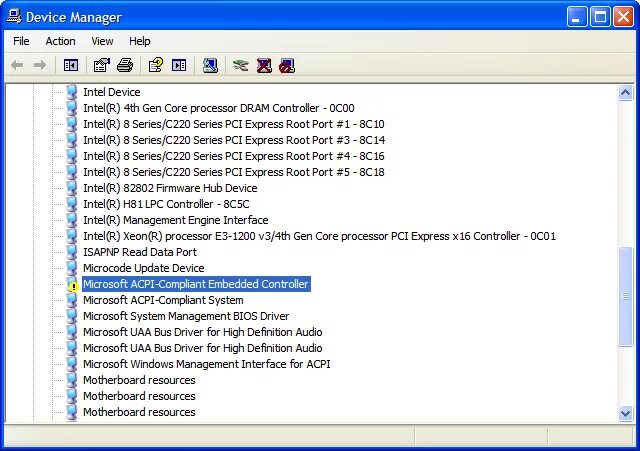Open the View menu
The height and width of the screenshot is (451, 640).
click(102, 41)
